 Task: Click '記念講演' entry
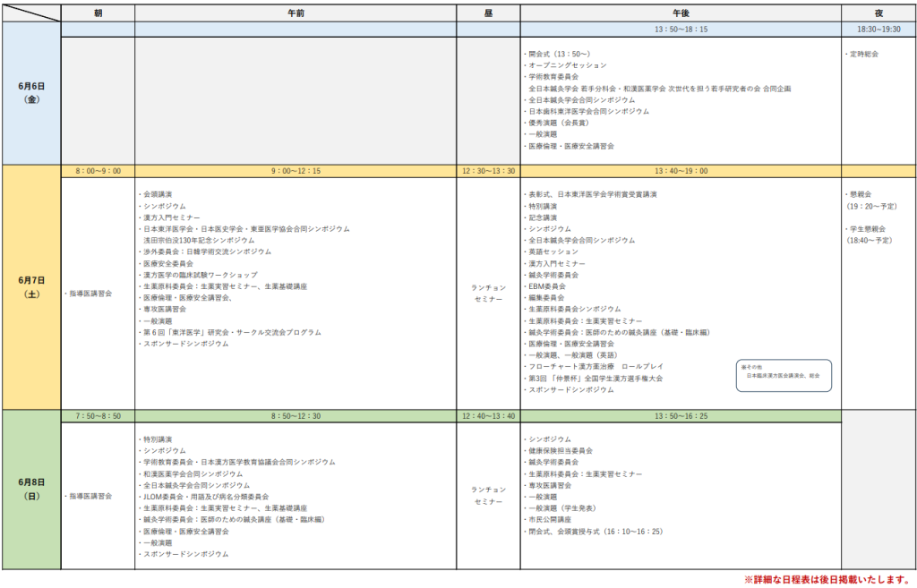tap(541, 217)
